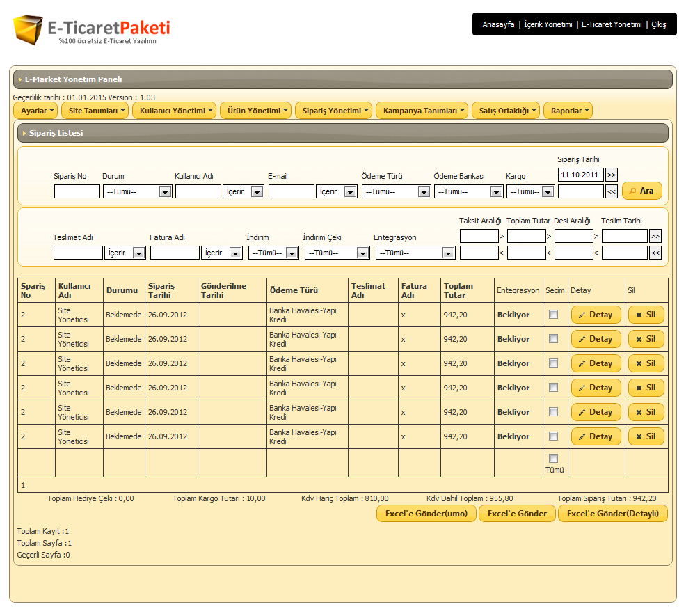The image size is (686, 616).
Task: Click the Sipariş No input field
Action: [x=77, y=191]
